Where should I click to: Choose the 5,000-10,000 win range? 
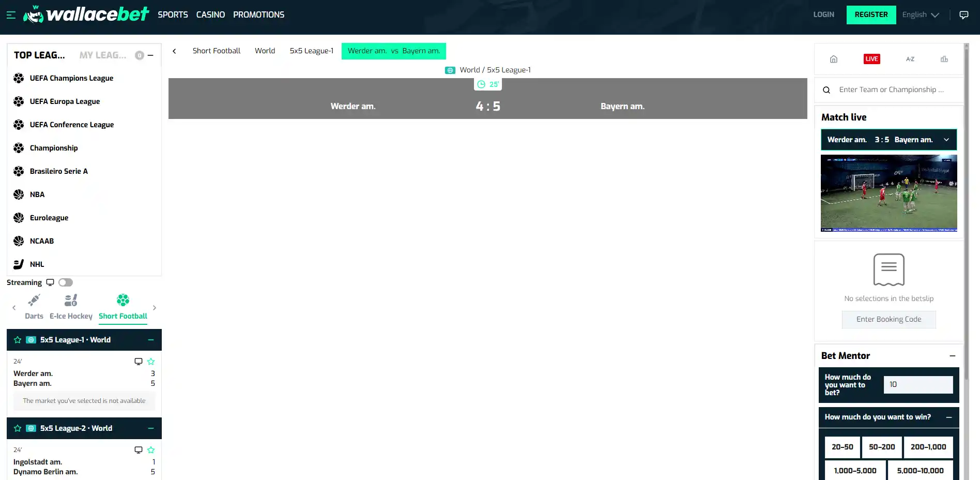[x=921, y=471]
